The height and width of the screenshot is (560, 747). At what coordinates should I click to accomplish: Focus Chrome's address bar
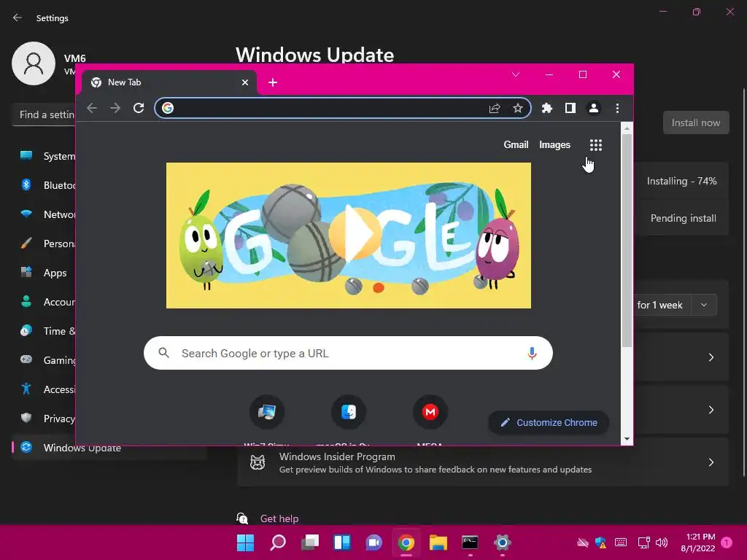tap(329, 108)
